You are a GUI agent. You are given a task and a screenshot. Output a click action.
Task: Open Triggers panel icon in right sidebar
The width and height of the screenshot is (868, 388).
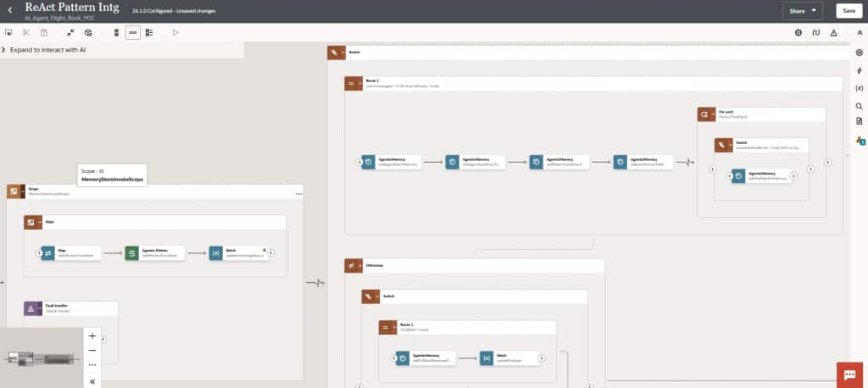click(x=860, y=53)
